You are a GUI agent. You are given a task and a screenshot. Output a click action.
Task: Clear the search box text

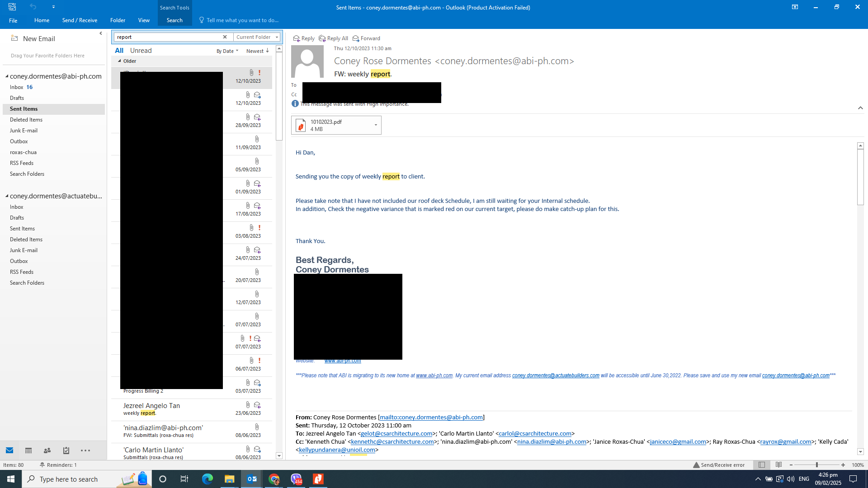[225, 37]
